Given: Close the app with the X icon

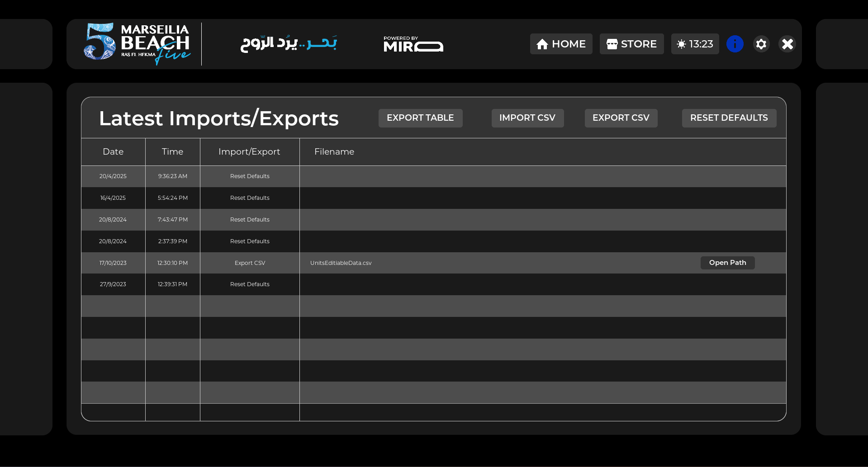Looking at the screenshot, I should [x=787, y=44].
